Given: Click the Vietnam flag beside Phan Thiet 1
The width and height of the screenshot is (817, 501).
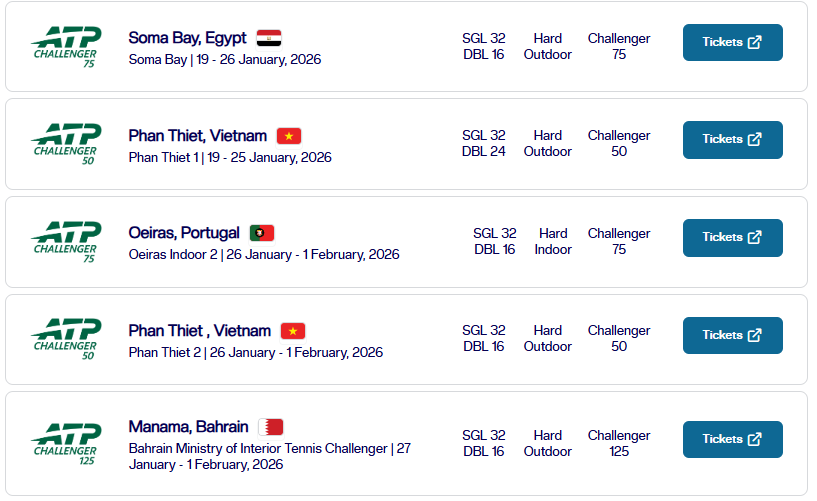Looking at the screenshot, I should tap(289, 136).
